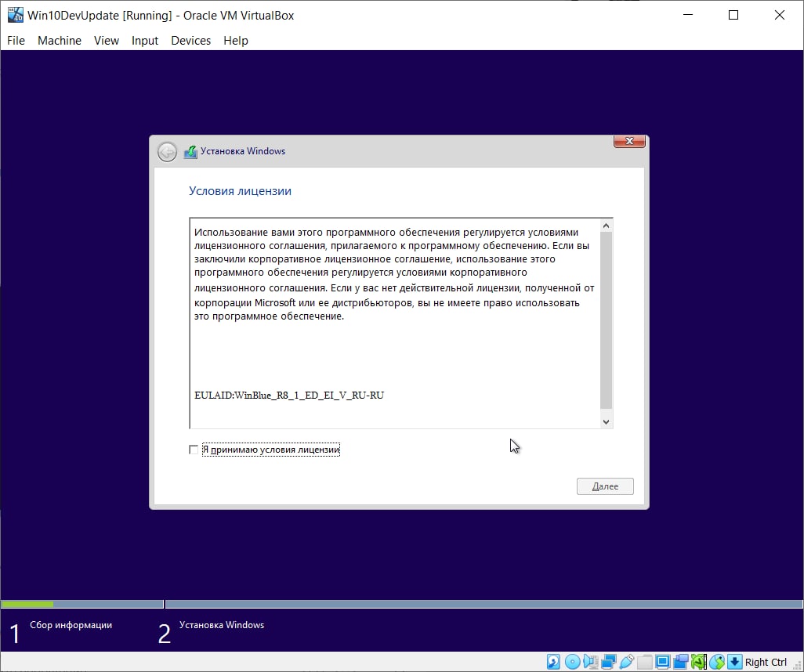Click the license text scrollbar thumb
Image resolution: width=804 pixels, height=672 pixels.
[x=606, y=320]
